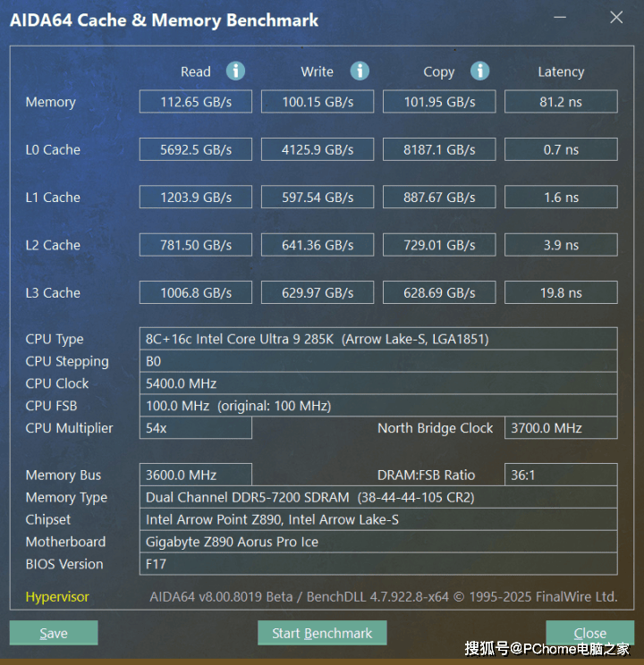Click the info icon next to Copy
Screen dimensions: 644x665
[x=480, y=72]
